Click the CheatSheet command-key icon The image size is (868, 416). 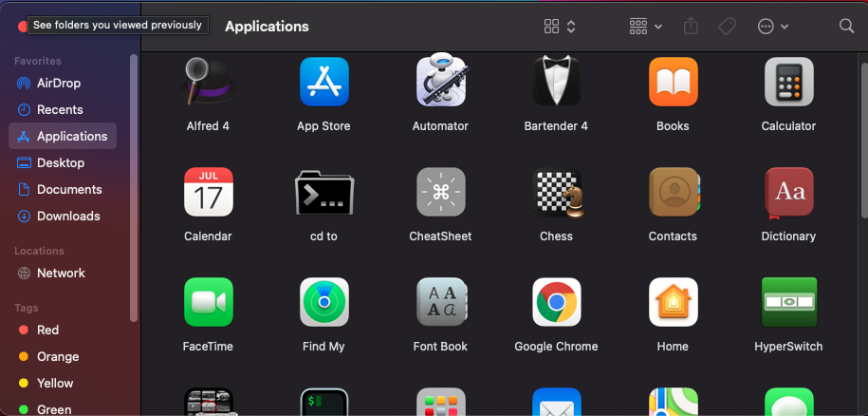pos(441,192)
